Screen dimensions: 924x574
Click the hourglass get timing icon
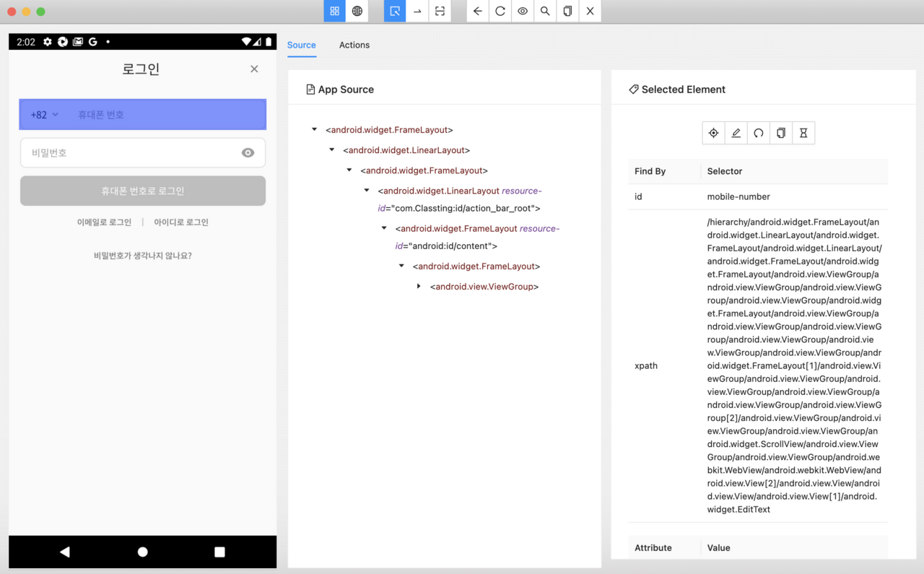(803, 133)
